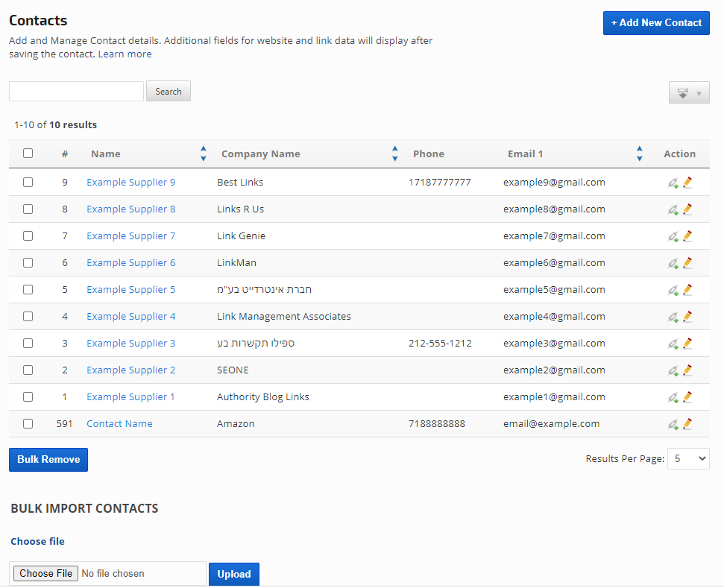Edit Example Supplier 6 using pencil icon
This screenshot has height=588, width=724.
pyautogui.click(x=687, y=263)
